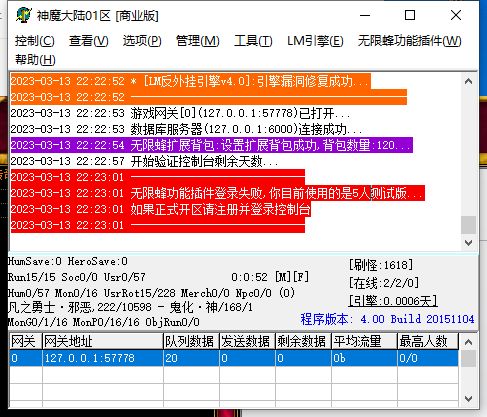Select queue data cell showing 20
This screenshot has width=487, height=417.
191,358
